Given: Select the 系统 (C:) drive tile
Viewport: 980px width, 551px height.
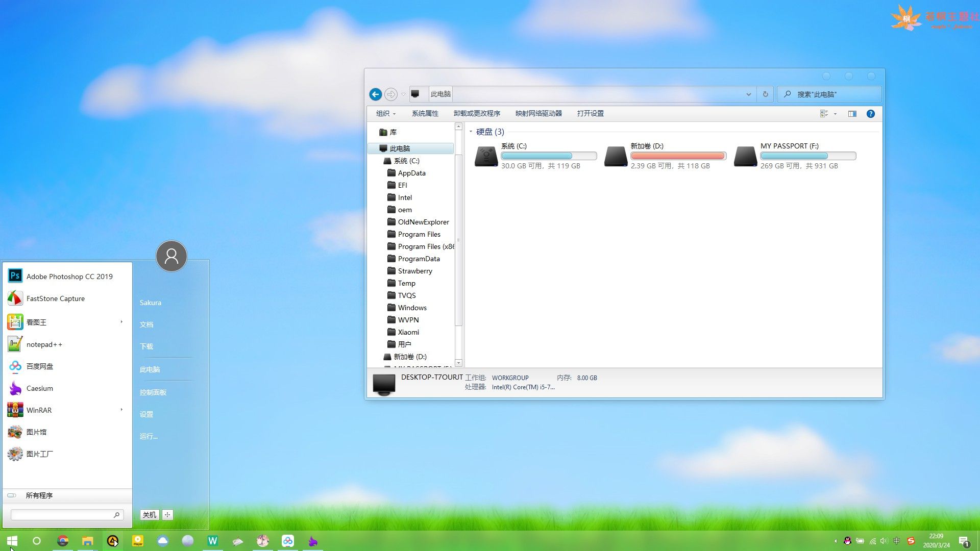Looking at the screenshot, I should click(535, 156).
